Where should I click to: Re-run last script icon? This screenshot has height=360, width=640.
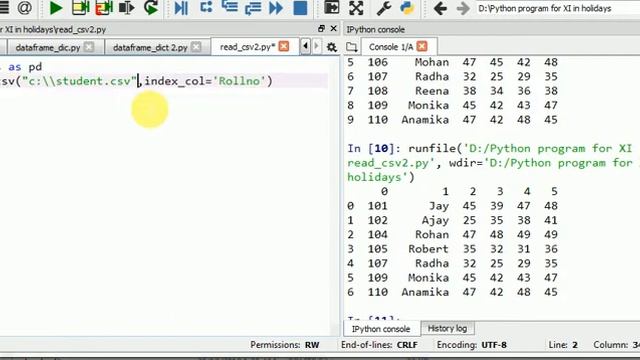click(151, 8)
